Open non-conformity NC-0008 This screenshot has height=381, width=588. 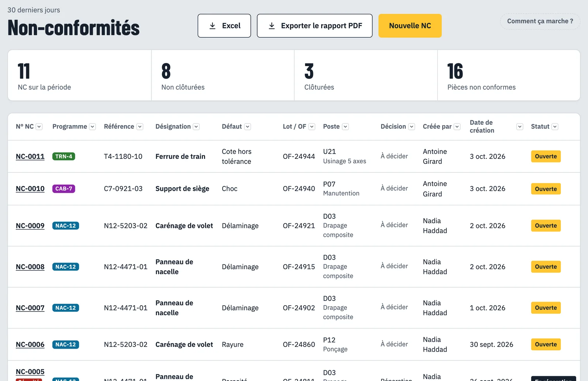pos(30,267)
